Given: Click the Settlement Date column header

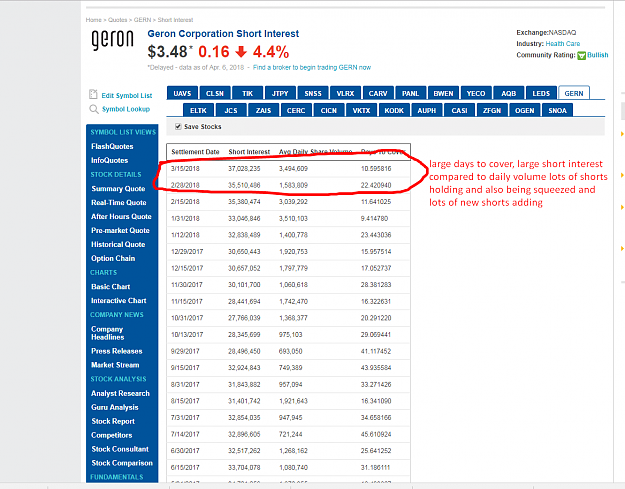Looking at the screenshot, I should coord(195,152).
